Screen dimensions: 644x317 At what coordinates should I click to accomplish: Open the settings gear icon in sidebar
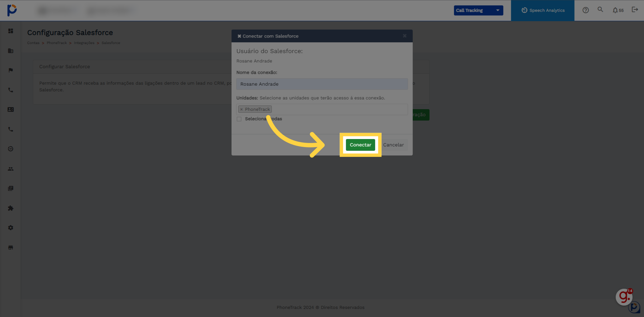(x=11, y=228)
